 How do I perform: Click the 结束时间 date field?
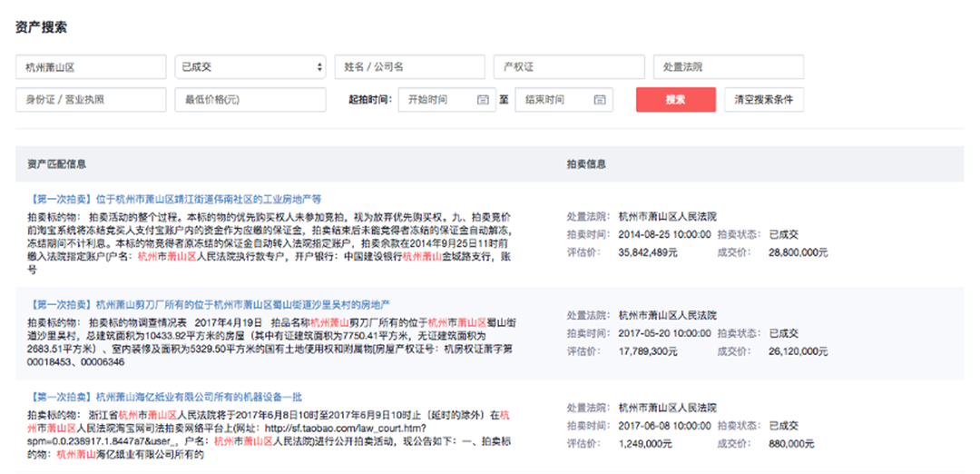coord(563,99)
